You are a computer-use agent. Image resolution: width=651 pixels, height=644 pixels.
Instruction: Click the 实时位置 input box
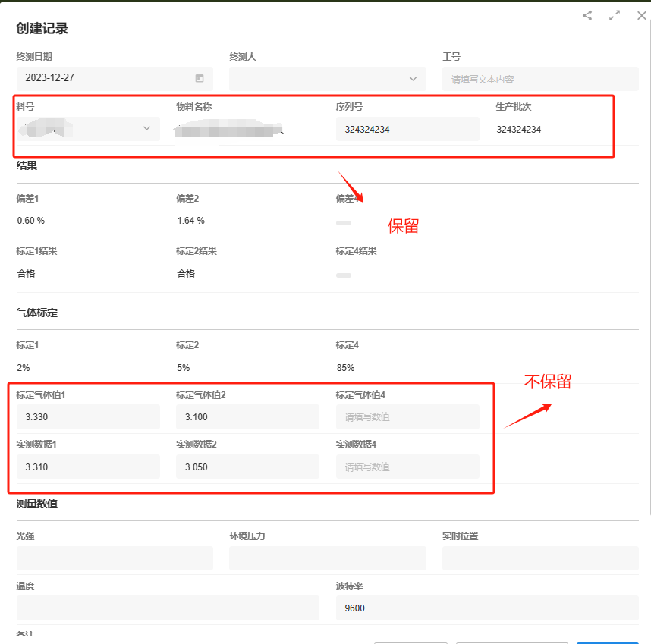540,558
